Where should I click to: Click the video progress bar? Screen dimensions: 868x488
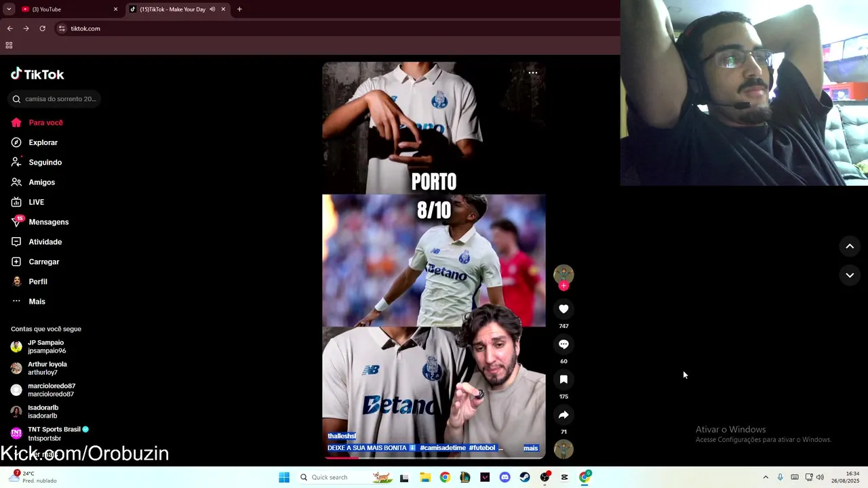pyautogui.click(x=434, y=457)
